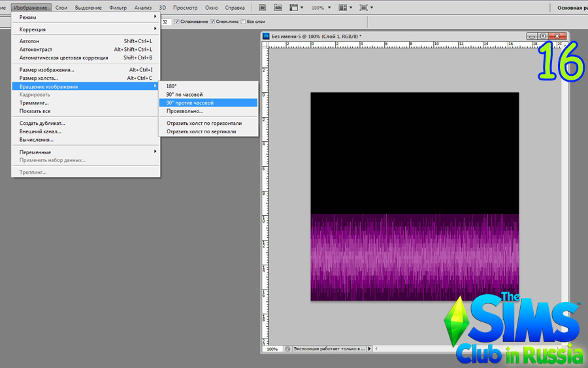588x368 pixels.
Task: Toggle the Сглаживание checkbox
Action: click(x=177, y=22)
